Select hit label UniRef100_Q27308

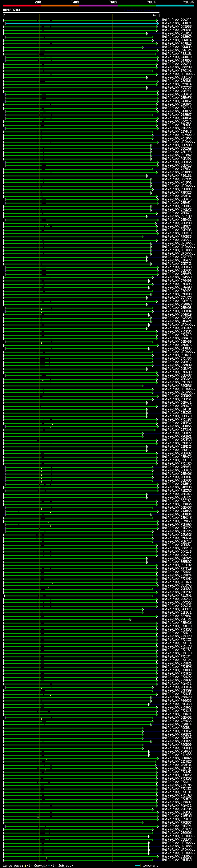pyautogui.click(x=177, y=430)
